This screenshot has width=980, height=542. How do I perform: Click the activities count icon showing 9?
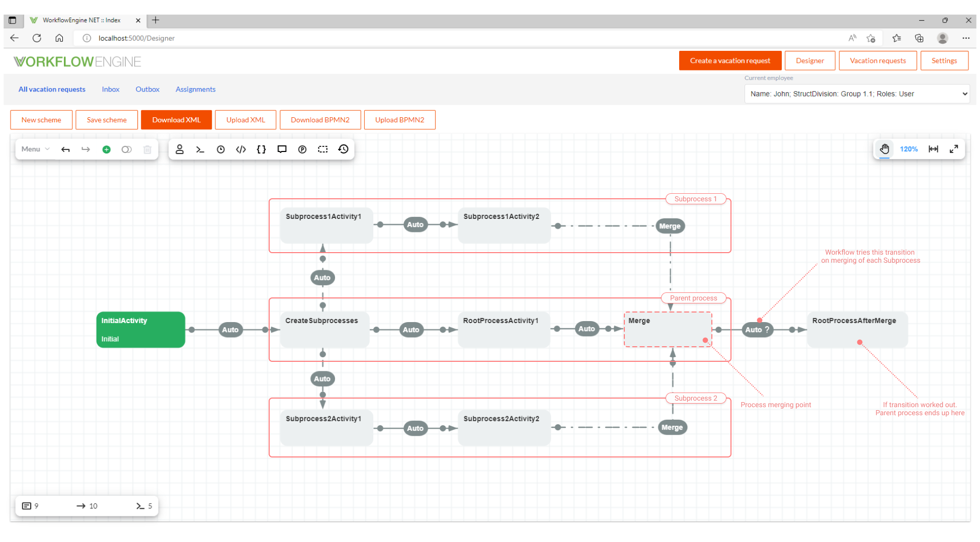(x=27, y=506)
